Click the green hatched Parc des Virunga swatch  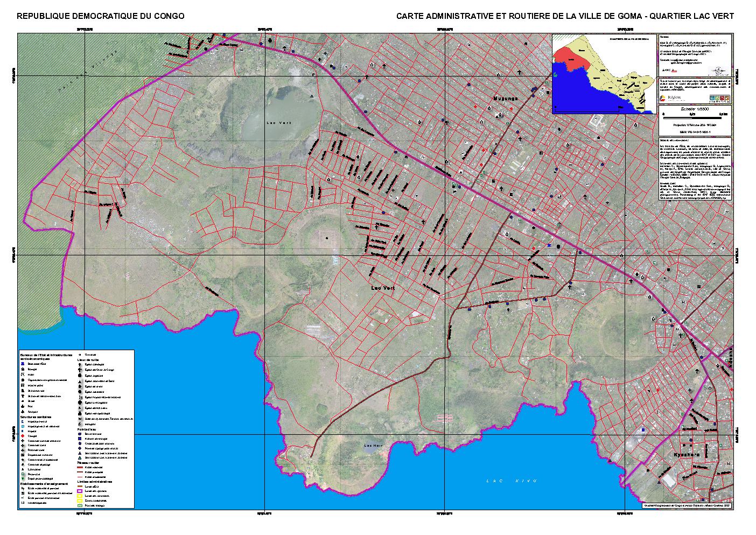[x=80, y=505]
